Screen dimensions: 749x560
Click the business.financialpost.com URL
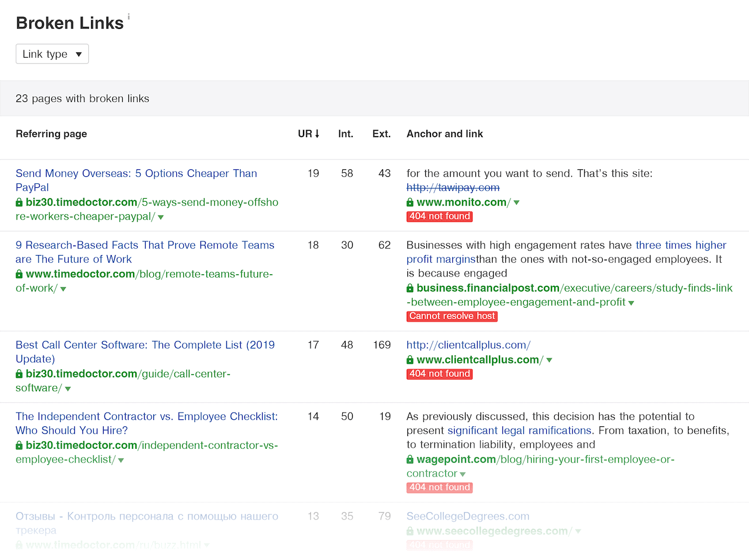[570, 295]
